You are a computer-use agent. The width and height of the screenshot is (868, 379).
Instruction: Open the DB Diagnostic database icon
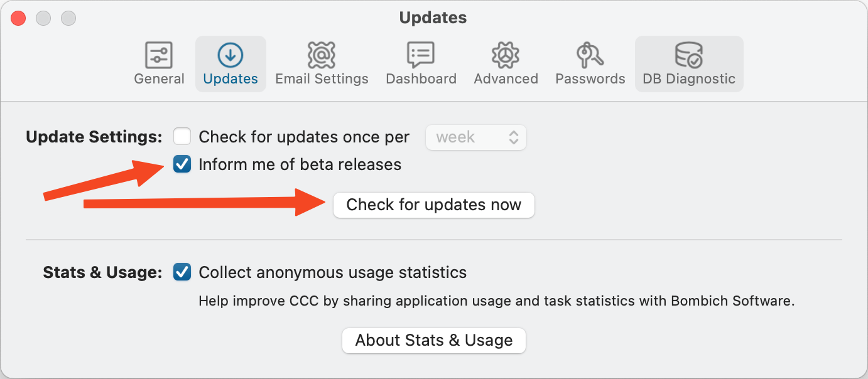click(688, 55)
